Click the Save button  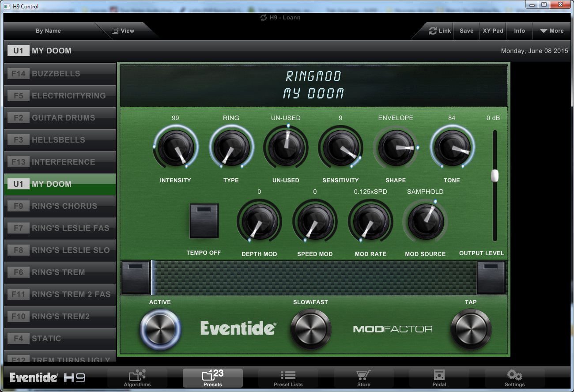pyautogui.click(x=467, y=31)
